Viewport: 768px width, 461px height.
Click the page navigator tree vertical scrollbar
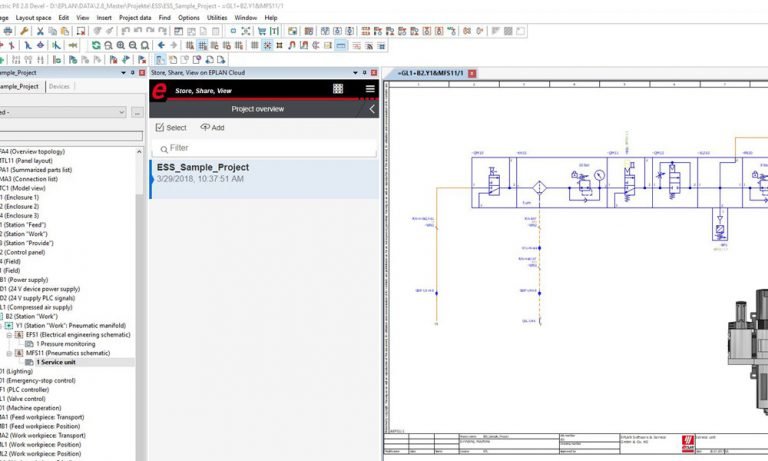point(140,304)
